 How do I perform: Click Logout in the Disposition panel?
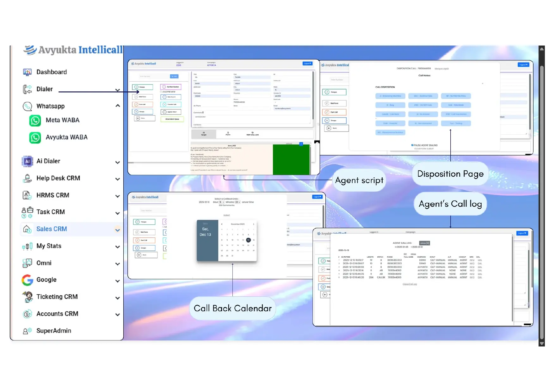[x=523, y=65]
